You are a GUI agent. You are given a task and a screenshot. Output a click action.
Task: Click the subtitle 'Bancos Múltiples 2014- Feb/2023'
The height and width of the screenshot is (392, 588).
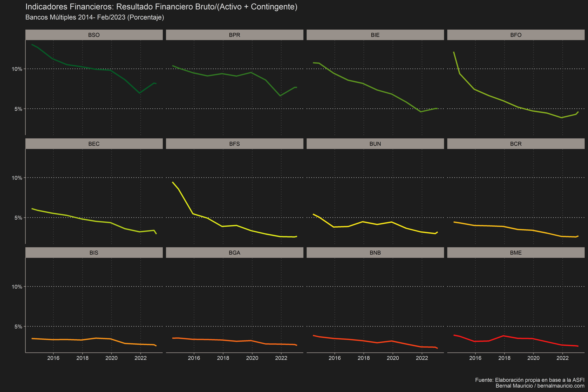(95, 17)
